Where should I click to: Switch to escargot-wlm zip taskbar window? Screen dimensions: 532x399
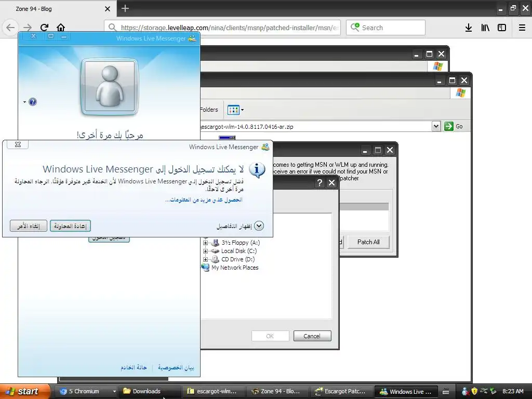click(214, 391)
